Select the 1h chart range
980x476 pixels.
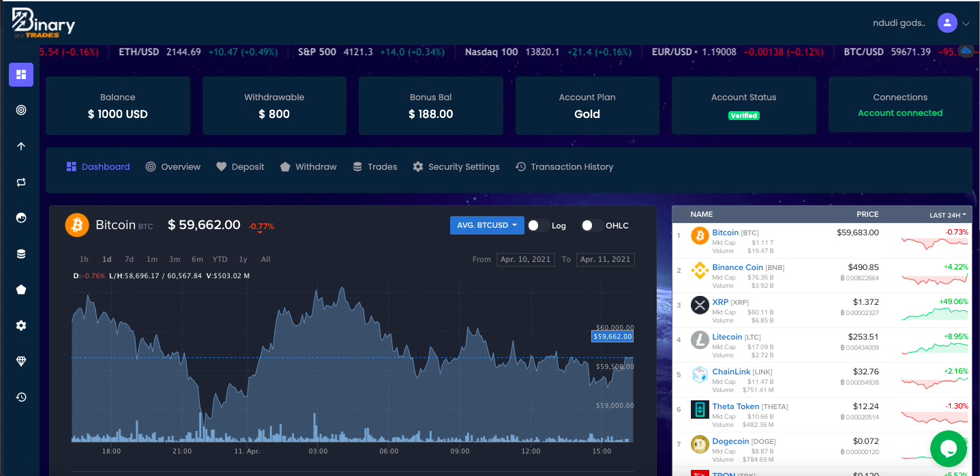tap(84, 259)
